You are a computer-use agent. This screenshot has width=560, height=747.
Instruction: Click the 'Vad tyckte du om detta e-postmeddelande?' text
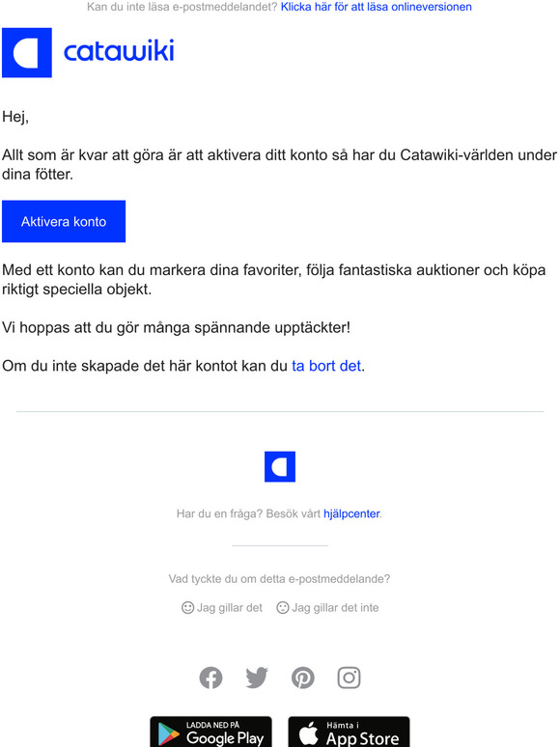coord(279,579)
